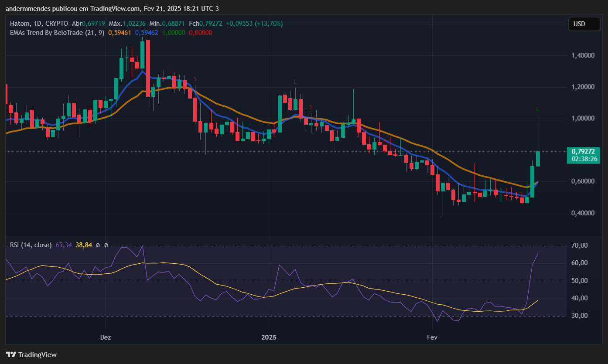
Task: Click the change value +0,09553 (+13,70%)
Action: click(254, 23)
